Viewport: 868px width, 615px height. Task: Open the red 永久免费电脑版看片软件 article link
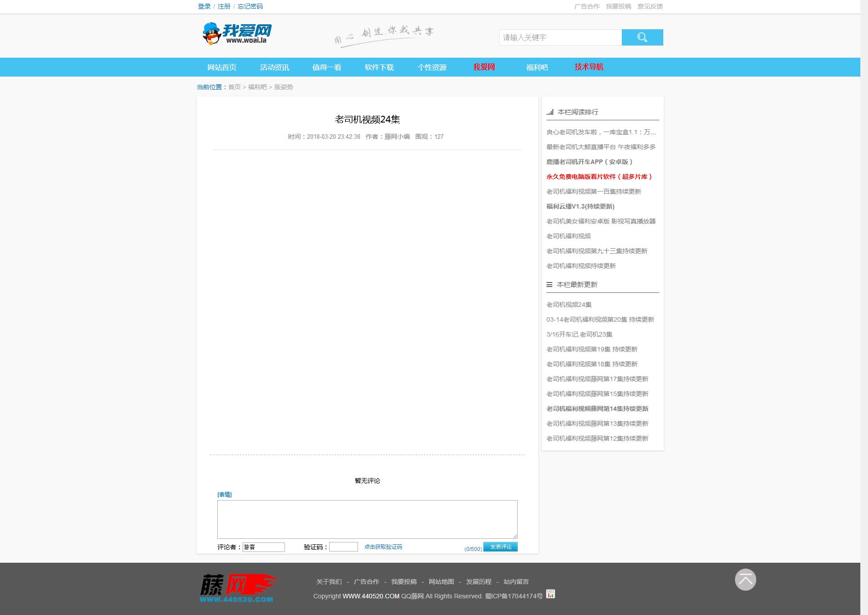[599, 177]
